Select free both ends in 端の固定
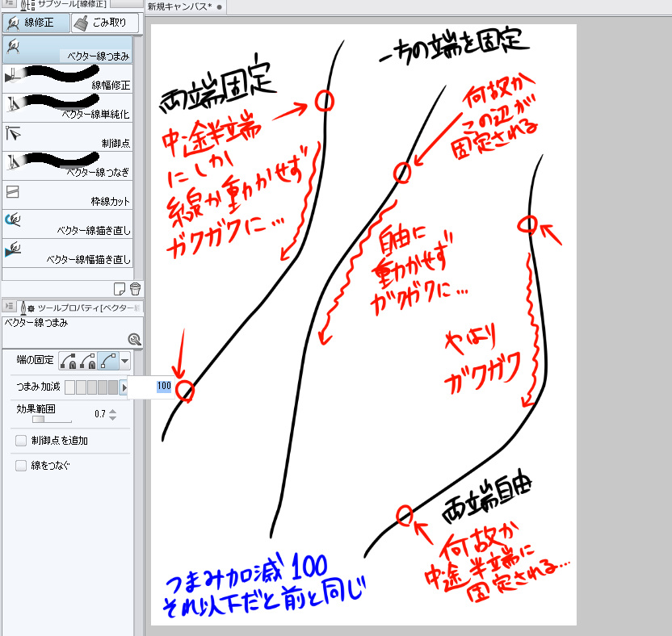This screenshot has height=636, width=672. coord(108,361)
